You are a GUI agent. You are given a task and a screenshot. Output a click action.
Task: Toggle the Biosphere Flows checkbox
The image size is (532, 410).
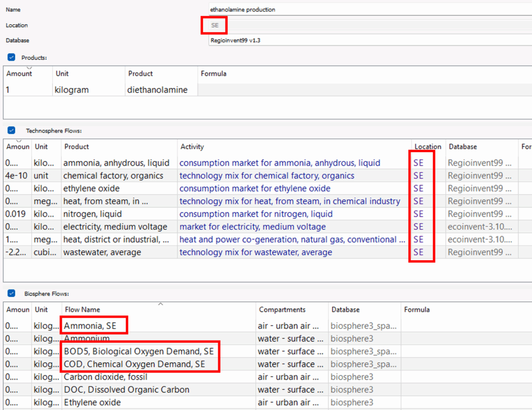click(x=11, y=293)
